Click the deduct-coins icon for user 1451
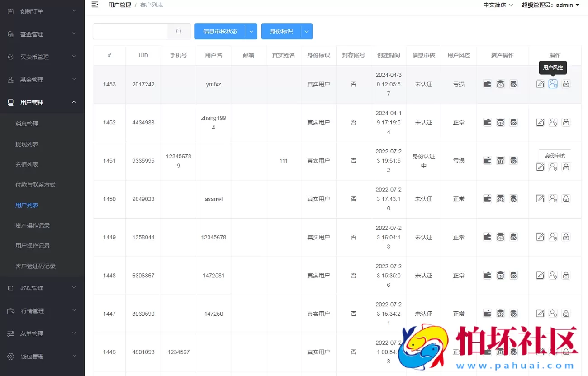Image resolution: width=588 pixels, height=376 pixels. point(513,160)
